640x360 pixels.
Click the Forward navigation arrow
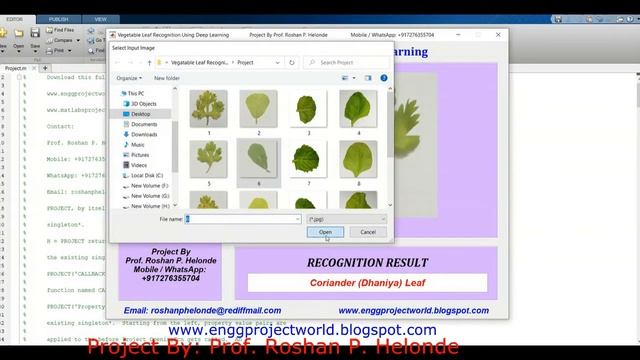click(131, 62)
